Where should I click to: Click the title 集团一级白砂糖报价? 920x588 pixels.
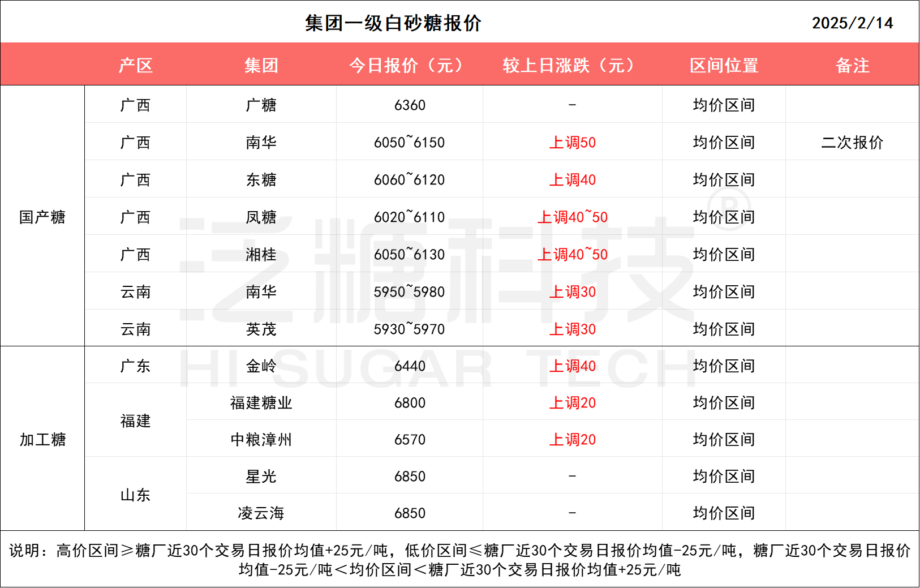pyautogui.click(x=393, y=23)
